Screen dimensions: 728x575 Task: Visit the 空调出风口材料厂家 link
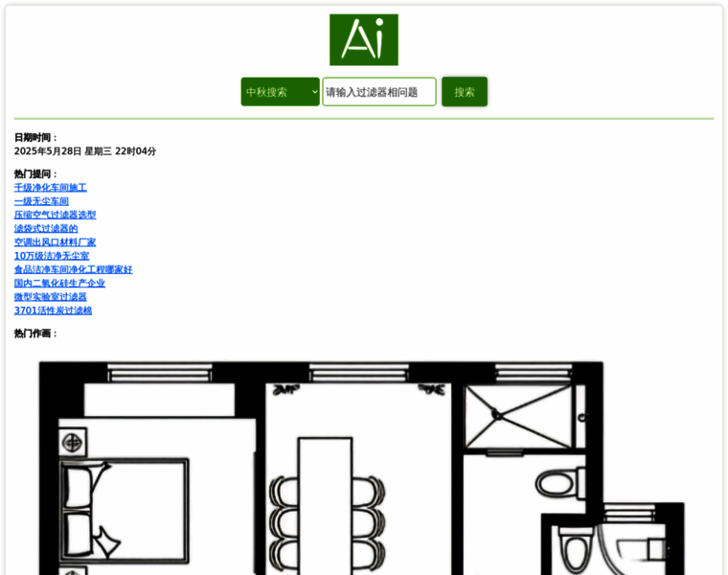click(x=55, y=242)
